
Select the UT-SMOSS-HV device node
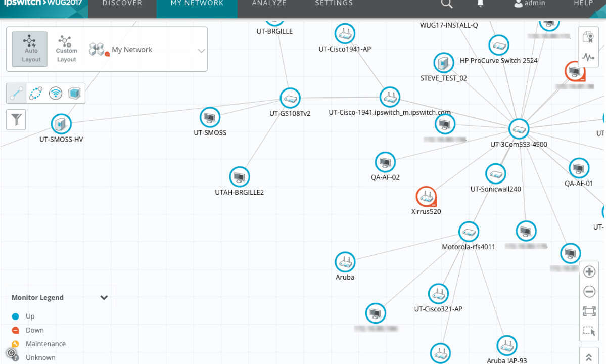point(61,124)
